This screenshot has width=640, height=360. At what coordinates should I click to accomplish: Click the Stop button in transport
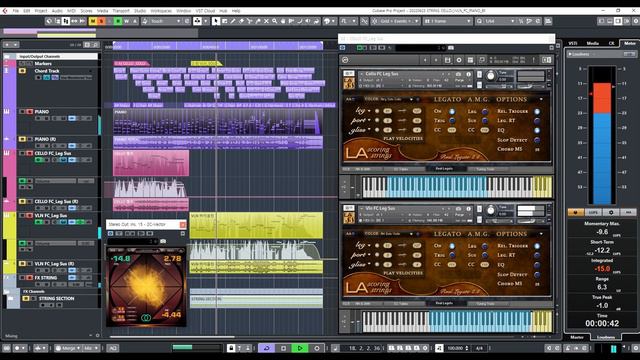click(283, 348)
